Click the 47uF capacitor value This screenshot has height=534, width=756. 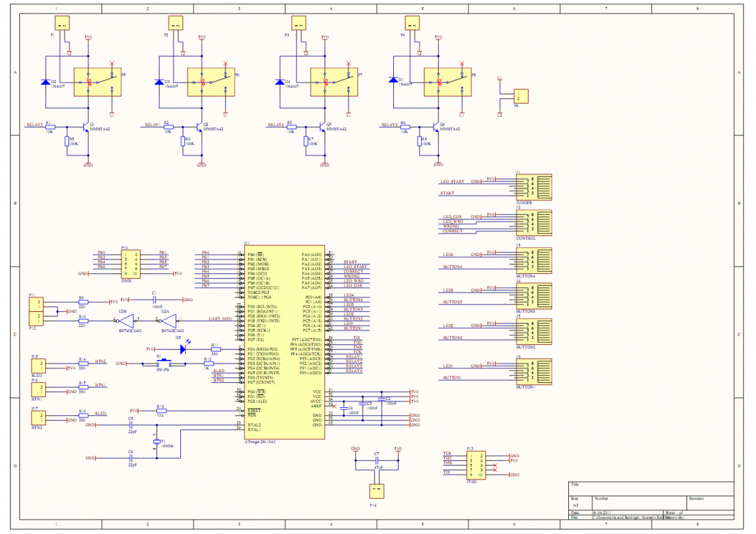tap(379, 468)
